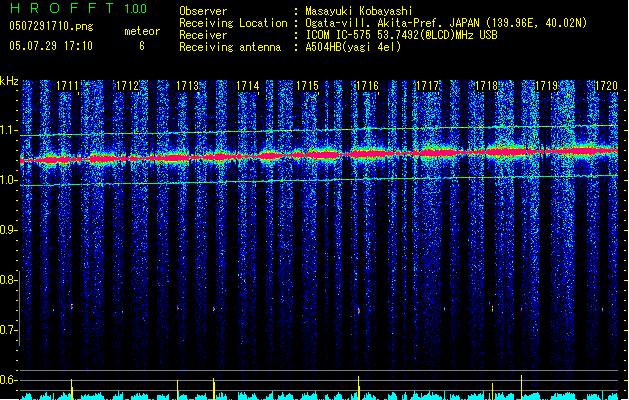Screen dimensions: 629x400
Task: Click the date stamp 05.07.29 17:10
Action: (x=51, y=46)
